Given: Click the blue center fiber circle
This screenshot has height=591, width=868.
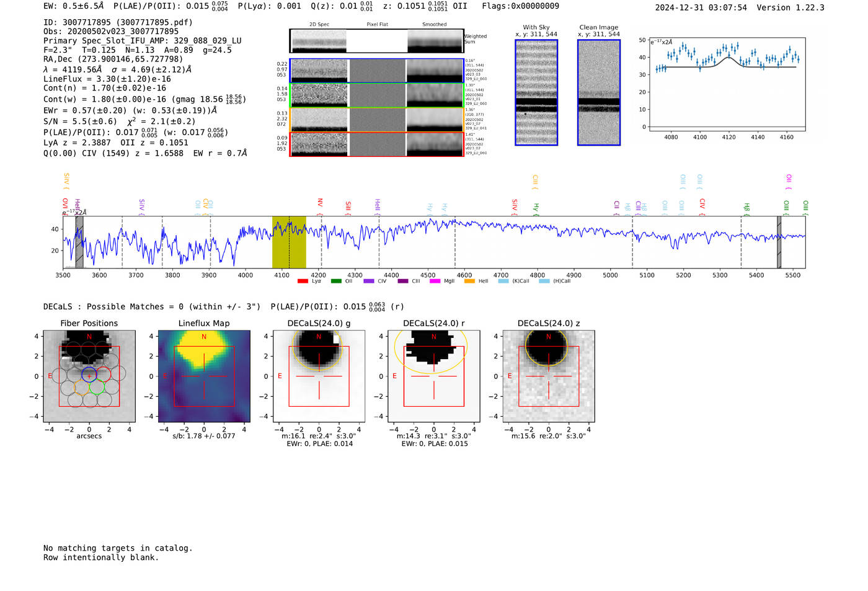Looking at the screenshot, I should coord(89,374).
